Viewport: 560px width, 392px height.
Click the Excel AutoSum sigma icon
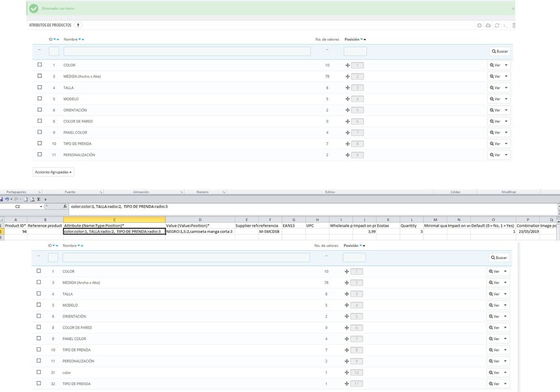pos(38,199)
